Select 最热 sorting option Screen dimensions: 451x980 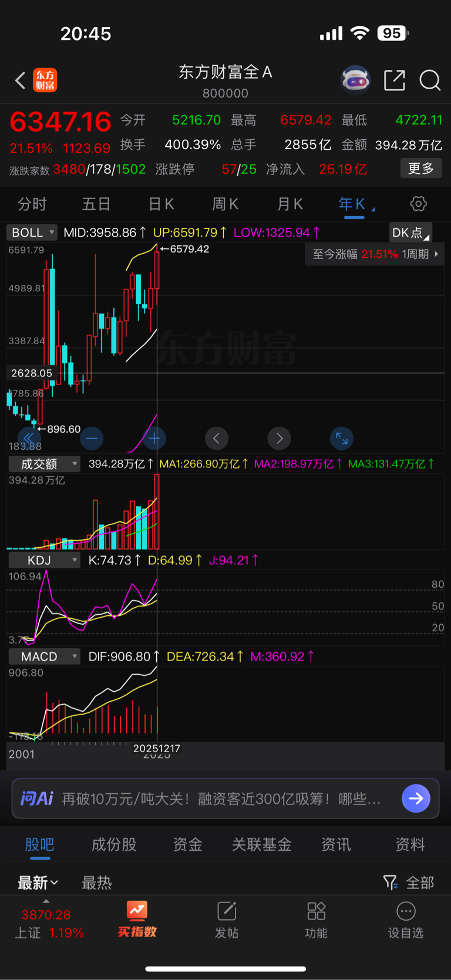(x=97, y=882)
